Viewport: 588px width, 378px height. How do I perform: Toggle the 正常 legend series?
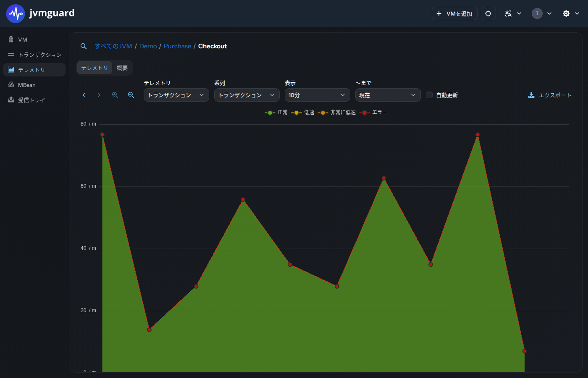click(x=276, y=113)
